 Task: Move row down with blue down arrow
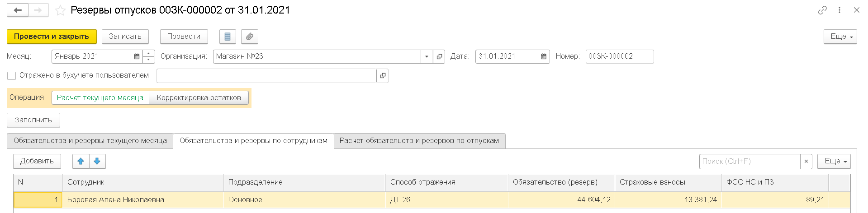pyautogui.click(x=97, y=161)
